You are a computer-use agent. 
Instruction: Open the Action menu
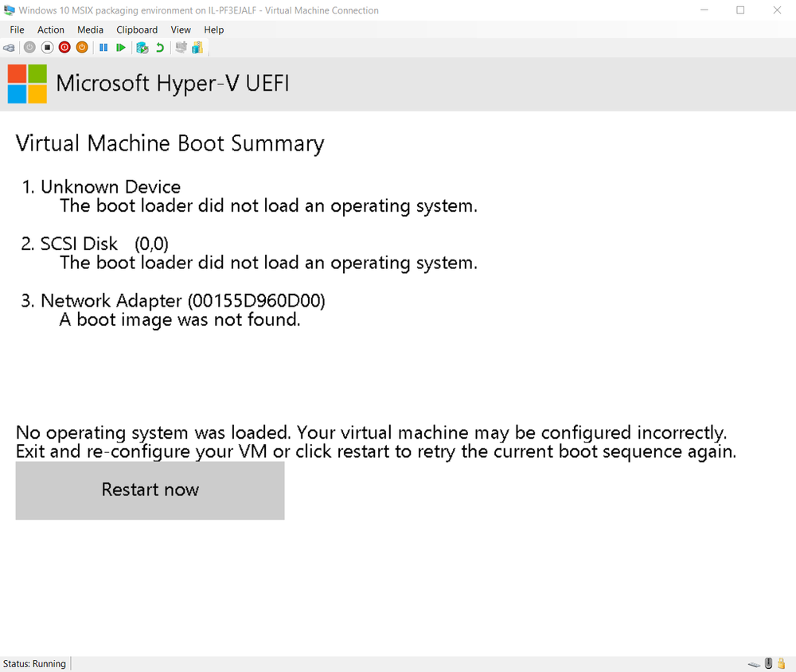click(x=51, y=30)
